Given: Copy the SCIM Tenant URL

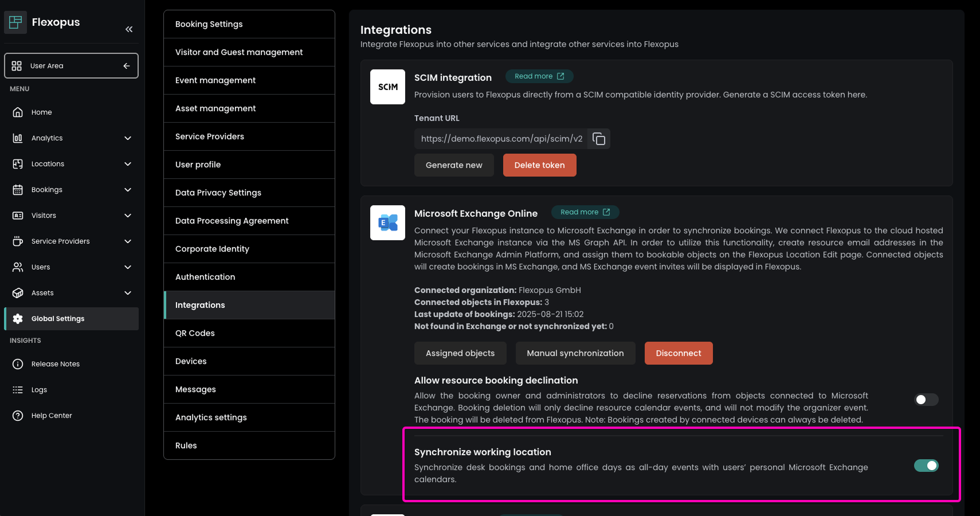Looking at the screenshot, I should [x=599, y=139].
